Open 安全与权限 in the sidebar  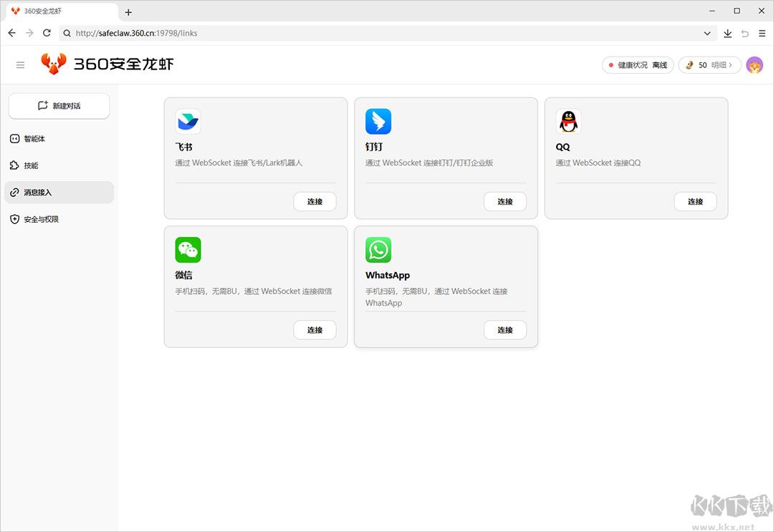pos(59,219)
